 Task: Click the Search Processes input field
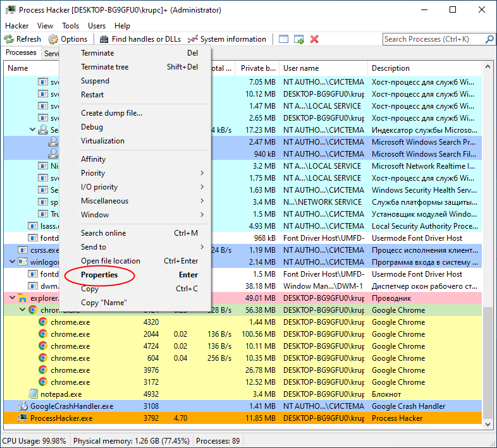[434, 39]
